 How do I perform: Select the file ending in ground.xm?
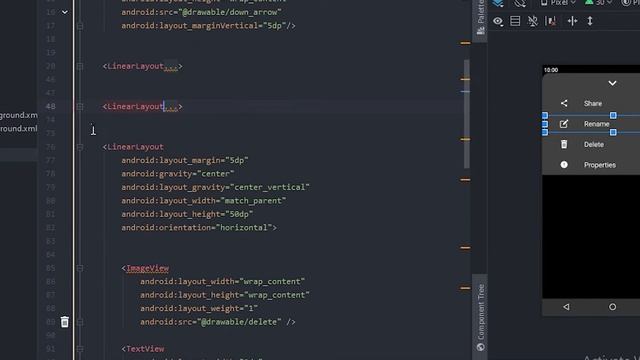click(x=19, y=115)
